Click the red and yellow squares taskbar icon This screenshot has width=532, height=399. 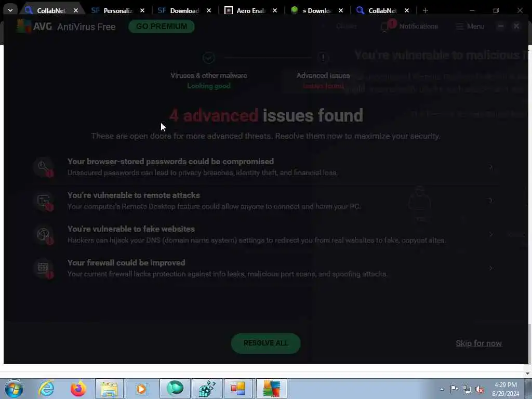click(239, 389)
